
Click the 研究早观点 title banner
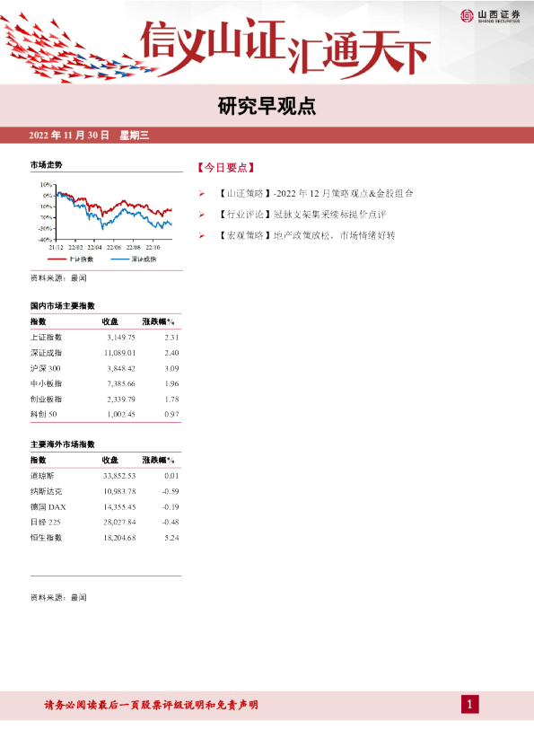tap(267, 106)
